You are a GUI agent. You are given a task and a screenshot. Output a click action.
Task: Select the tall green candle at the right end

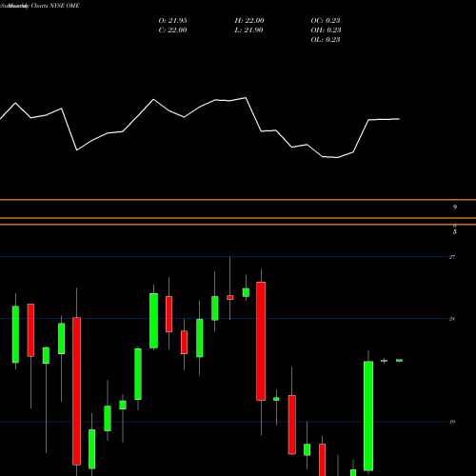pos(368,416)
